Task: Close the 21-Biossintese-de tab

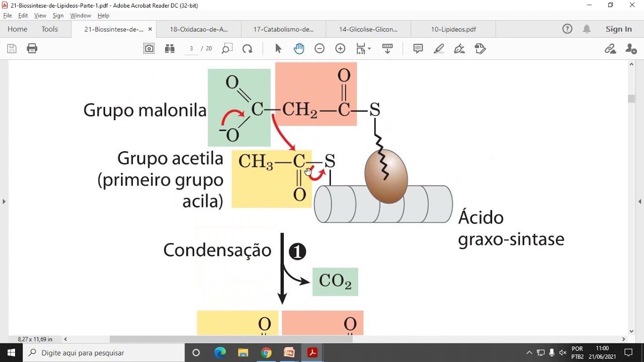Action: click(150, 29)
